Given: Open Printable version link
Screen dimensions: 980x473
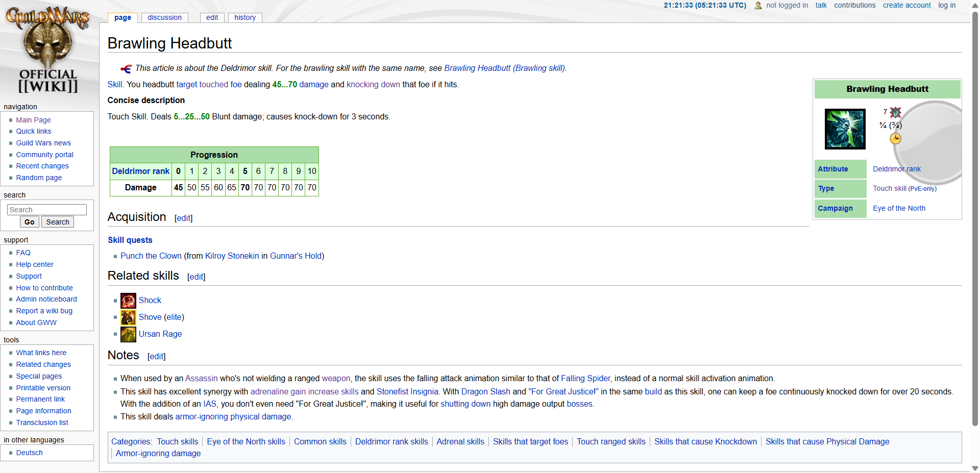Looking at the screenshot, I should [x=43, y=388].
